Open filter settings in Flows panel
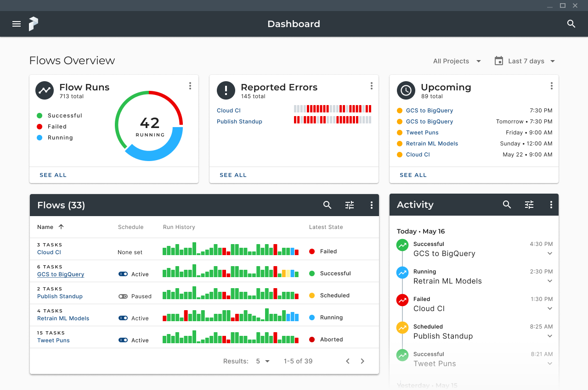Image resolution: width=588 pixels, height=390 pixels. 350,205
